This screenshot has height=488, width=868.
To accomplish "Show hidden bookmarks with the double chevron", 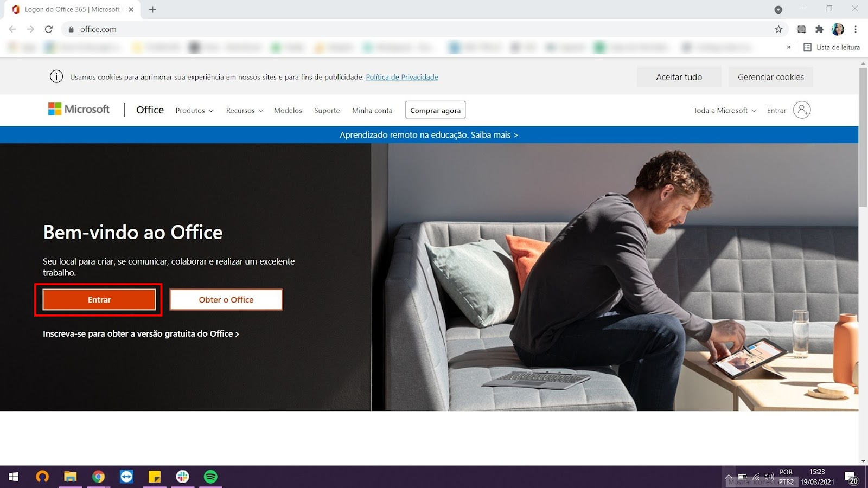I will [789, 47].
